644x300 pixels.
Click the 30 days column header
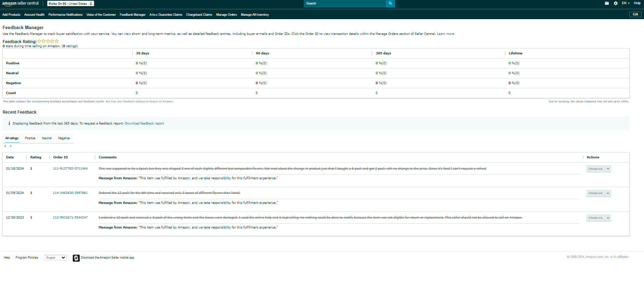pos(142,53)
